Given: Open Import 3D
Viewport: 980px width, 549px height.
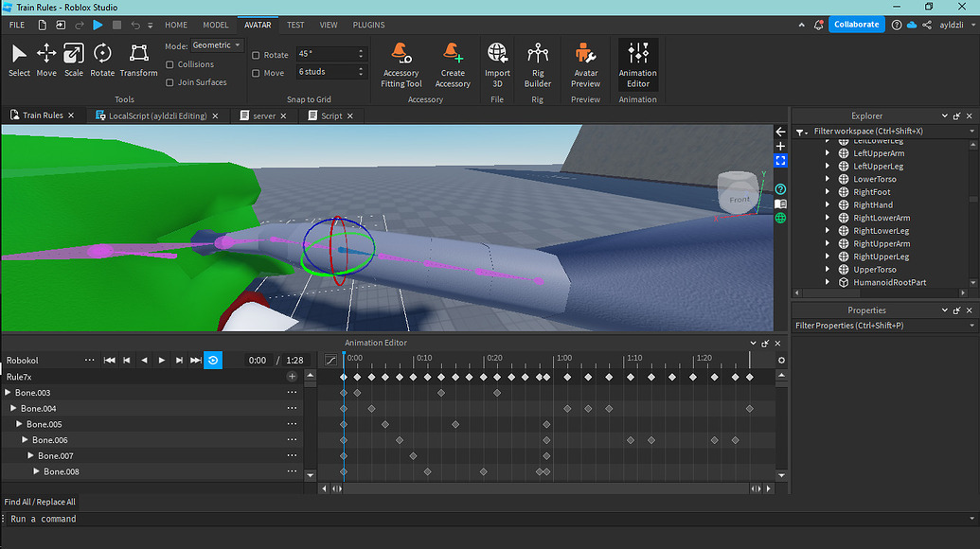Looking at the screenshot, I should click(x=497, y=65).
